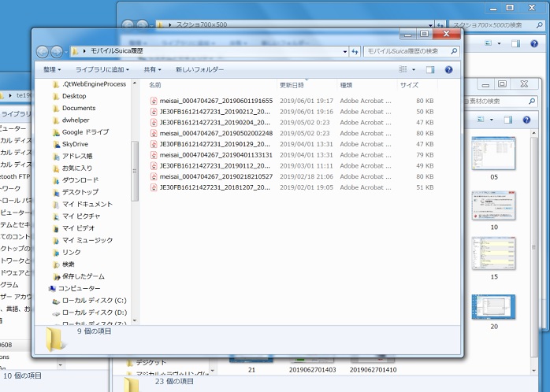
Task: Sort by 更新日時 column header
Action: point(292,85)
